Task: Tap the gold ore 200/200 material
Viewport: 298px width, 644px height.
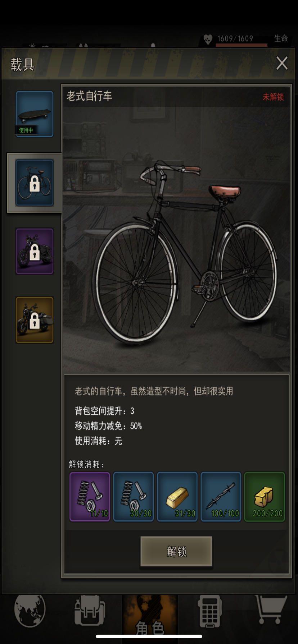Action: [265, 497]
